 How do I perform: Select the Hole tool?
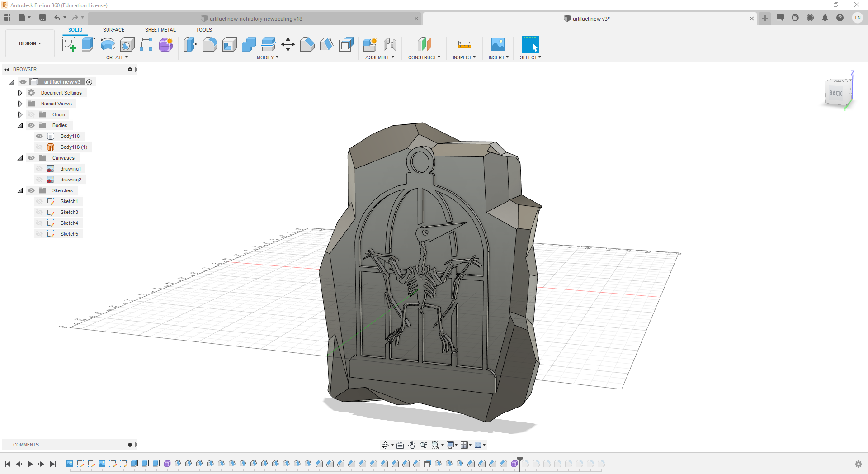[127, 44]
